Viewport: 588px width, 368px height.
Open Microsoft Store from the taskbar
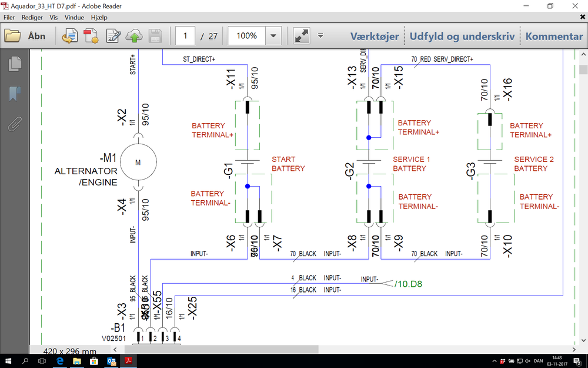(x=94, y=362)
